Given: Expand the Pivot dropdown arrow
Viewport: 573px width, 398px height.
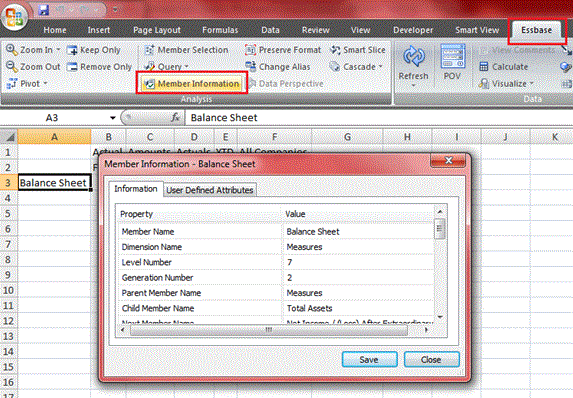Looking at the screenshot, I should pos(46,84).
